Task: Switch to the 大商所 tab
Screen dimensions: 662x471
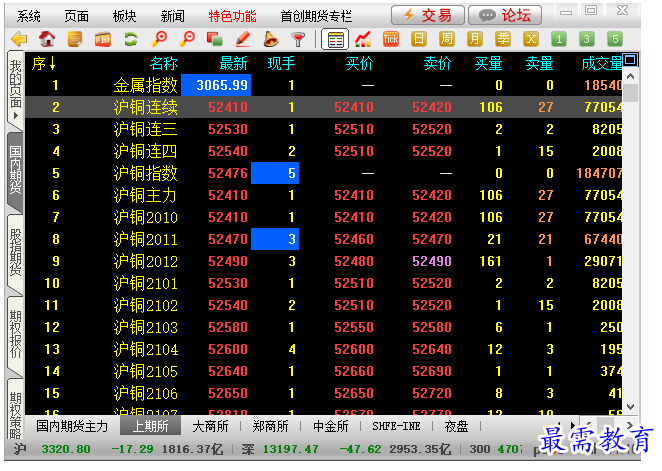Action: click(x=210, y=426)
